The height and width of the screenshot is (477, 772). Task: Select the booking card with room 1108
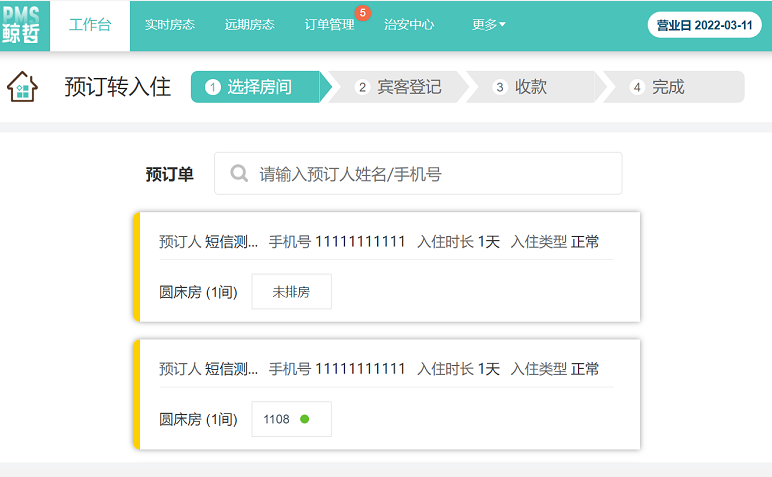386,394
